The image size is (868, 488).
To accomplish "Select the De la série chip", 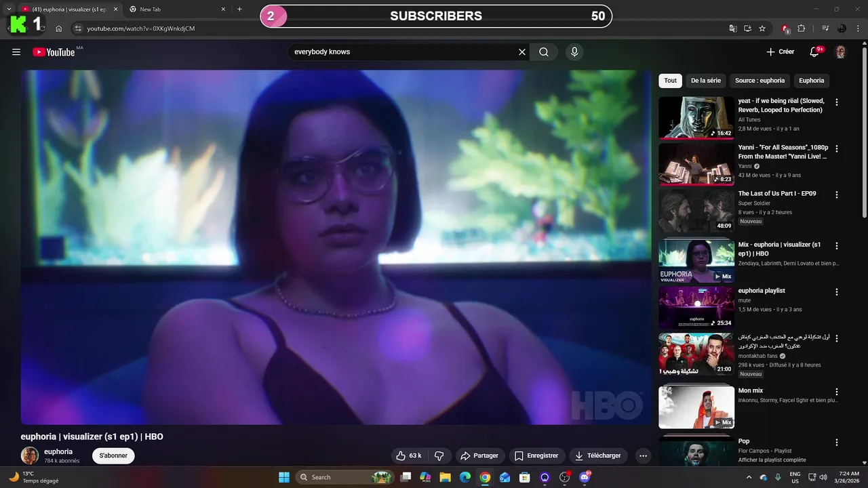I will pyautogui.click(x=706, y=81).
